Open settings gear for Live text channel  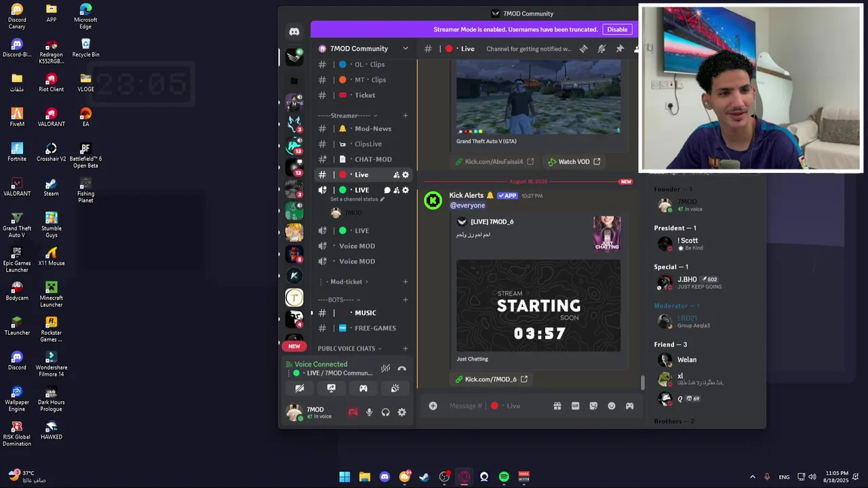406,175
